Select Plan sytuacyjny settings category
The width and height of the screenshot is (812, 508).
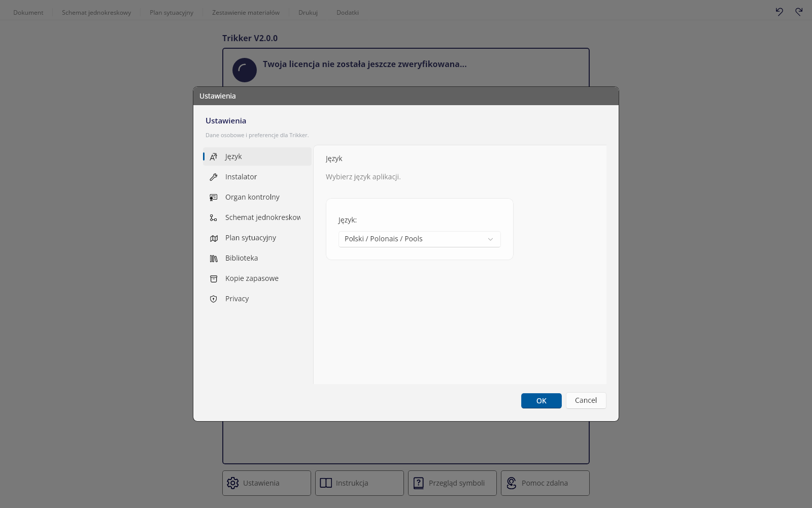pyautogui.click(x=257, y=238)
